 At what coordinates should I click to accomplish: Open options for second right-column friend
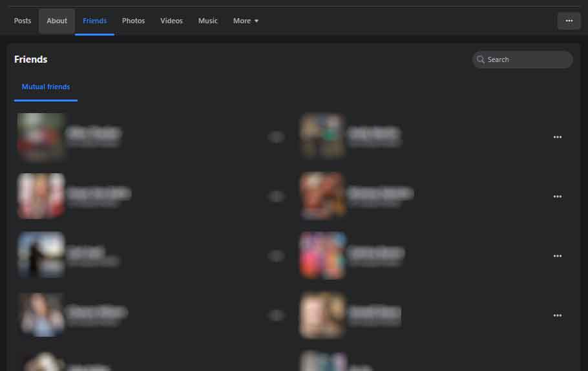(558, 196)
